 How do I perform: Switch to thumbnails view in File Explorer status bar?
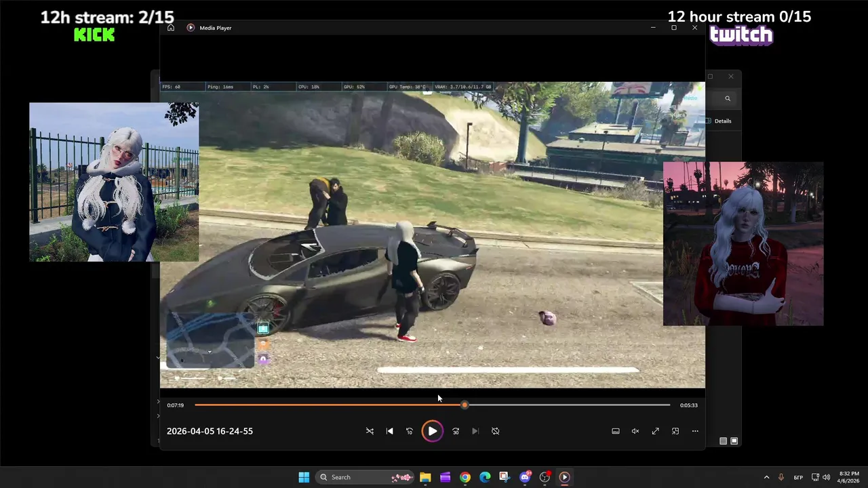pyautogui.click(x=734, y=441)
